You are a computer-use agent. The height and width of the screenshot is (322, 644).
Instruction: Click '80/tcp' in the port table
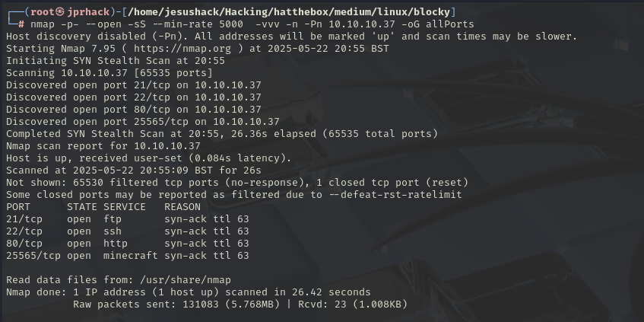(24, 244)
